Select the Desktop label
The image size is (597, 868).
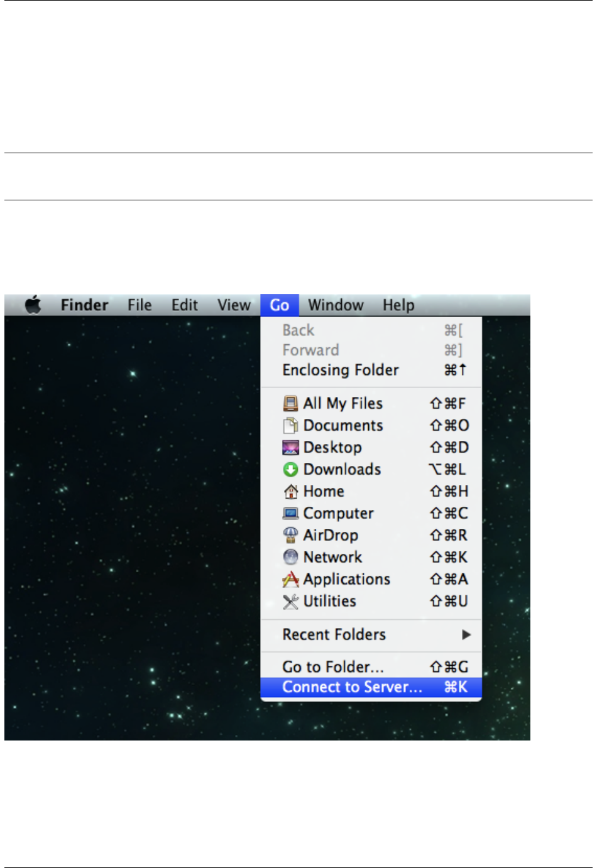[x=332, y=448]
